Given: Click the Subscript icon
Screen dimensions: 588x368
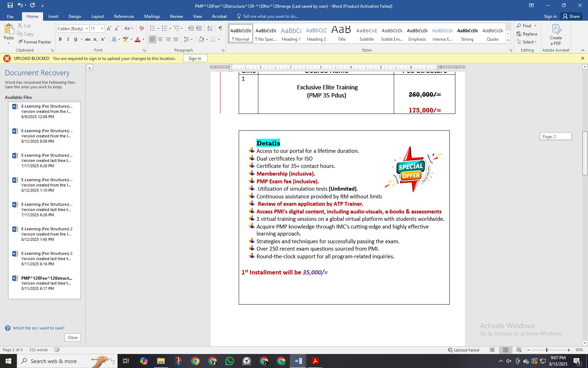Looking at the screenshot, I should click(x=96, y=39).
